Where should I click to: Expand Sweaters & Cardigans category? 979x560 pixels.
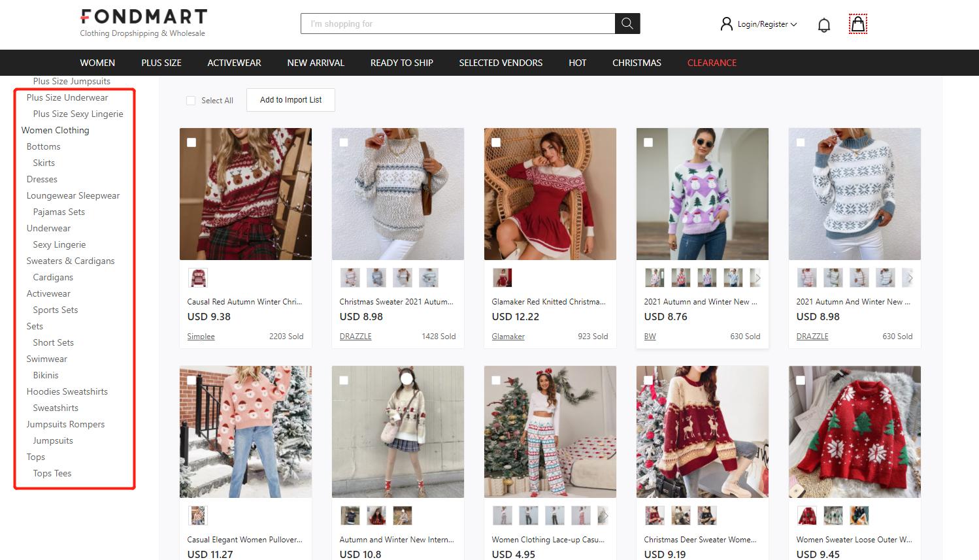pyautogui.click(x=70, y=261)
